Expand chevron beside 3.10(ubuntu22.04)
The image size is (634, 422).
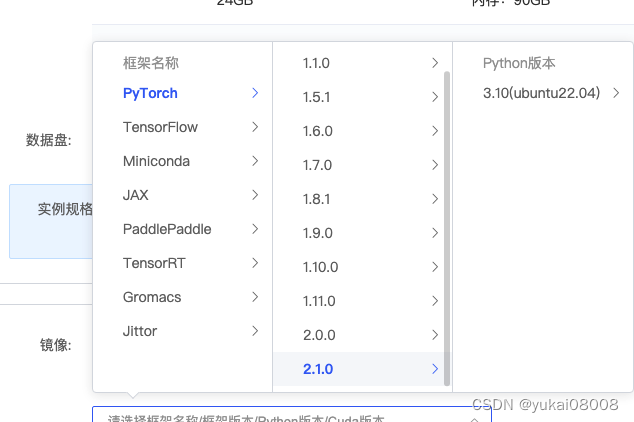tap(616, 93)
